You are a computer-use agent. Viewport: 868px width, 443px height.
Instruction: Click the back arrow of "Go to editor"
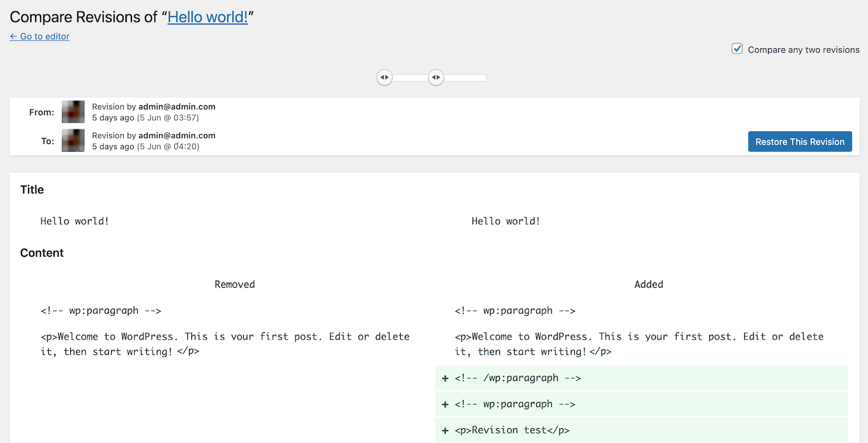pyautogui.click(x=12, y=36)
